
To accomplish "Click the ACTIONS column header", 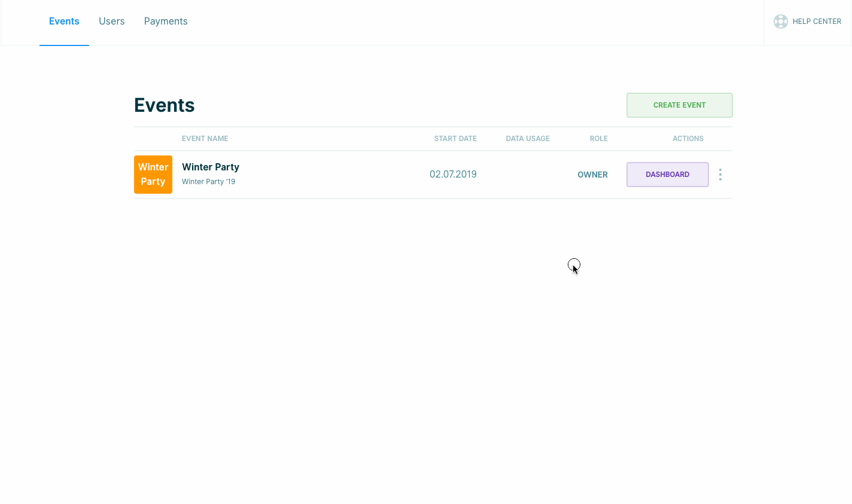I will click(x=687, y=139).
